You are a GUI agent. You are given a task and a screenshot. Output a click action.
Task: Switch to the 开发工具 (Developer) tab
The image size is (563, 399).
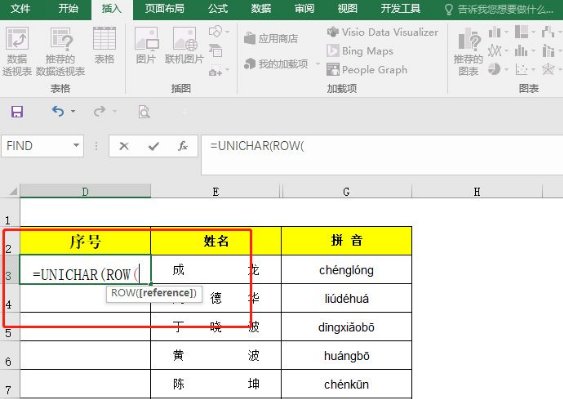point(400,9)
